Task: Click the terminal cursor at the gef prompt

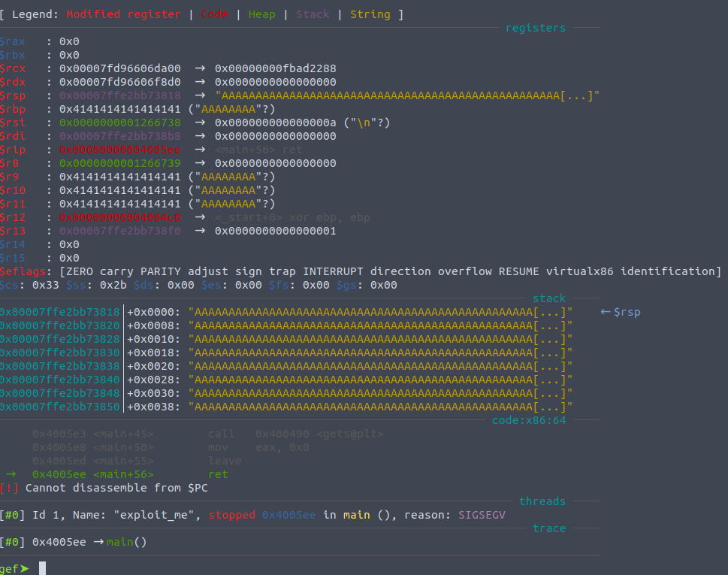Action: point(43,568)
